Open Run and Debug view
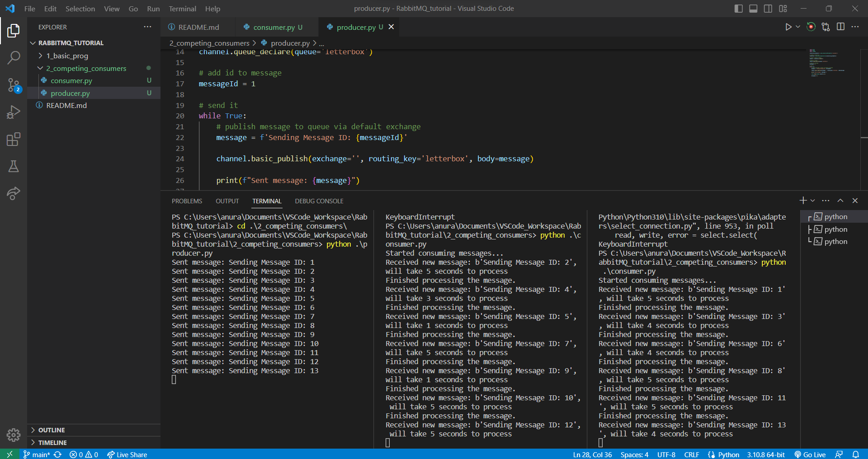The height and width of the screenshot is (459, 868). tap(14, 112)
